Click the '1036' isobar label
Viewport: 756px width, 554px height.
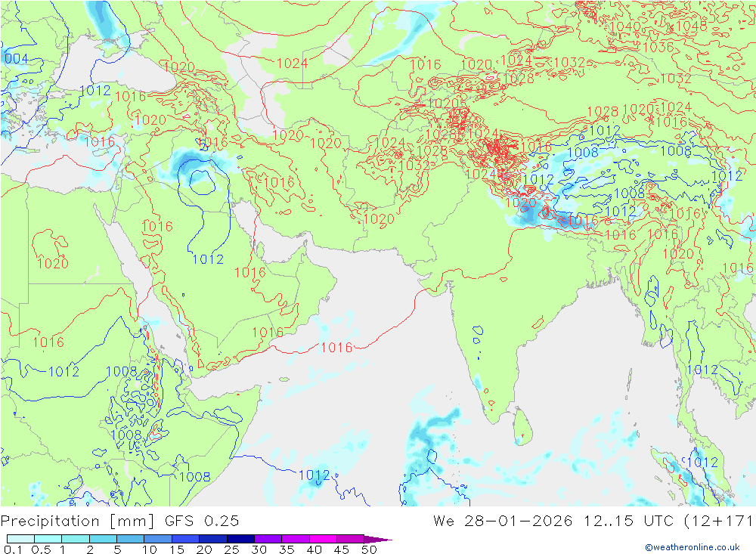click(658, 47)
